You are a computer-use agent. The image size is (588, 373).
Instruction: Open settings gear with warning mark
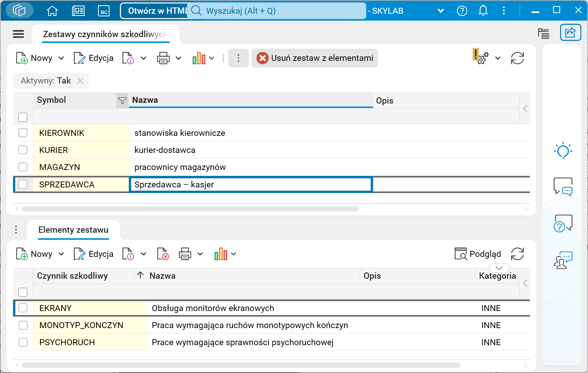[x=481, y=57]
